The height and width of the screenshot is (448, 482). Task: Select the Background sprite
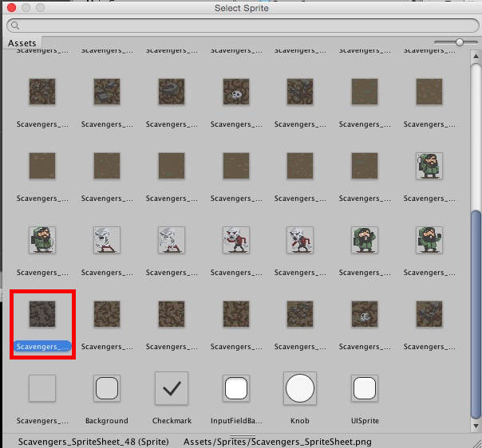107,388
